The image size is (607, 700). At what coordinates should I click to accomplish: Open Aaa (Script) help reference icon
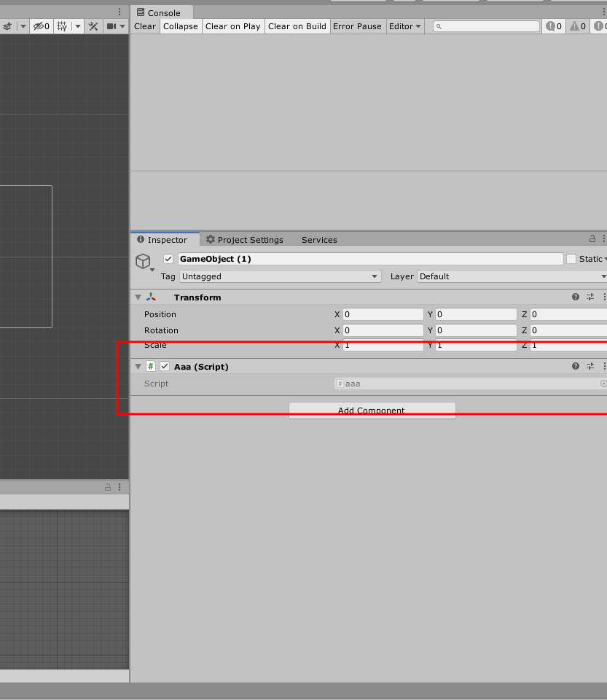point(576,366)
